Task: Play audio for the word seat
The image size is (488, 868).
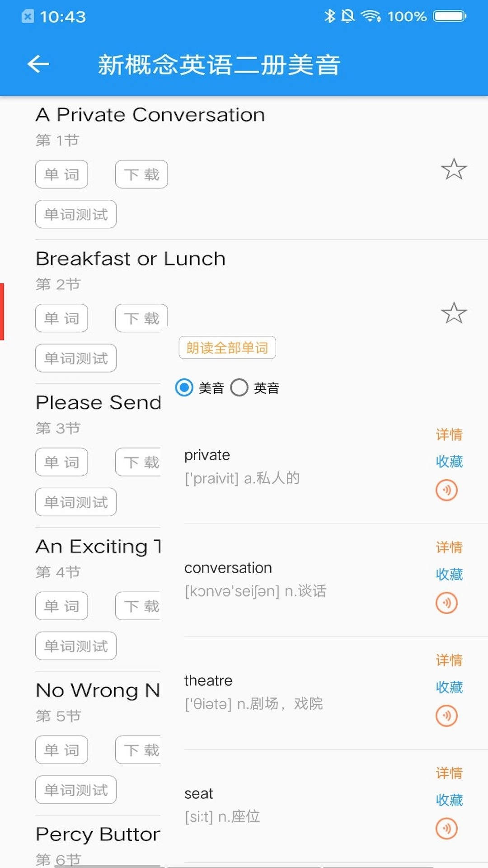Action: [x=446, y=829]
